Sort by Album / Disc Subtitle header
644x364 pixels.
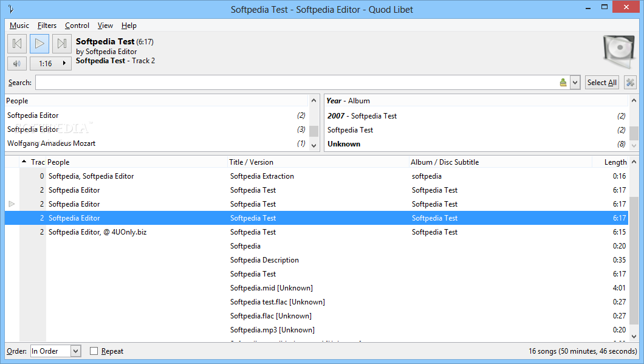(x=501, y=162)
